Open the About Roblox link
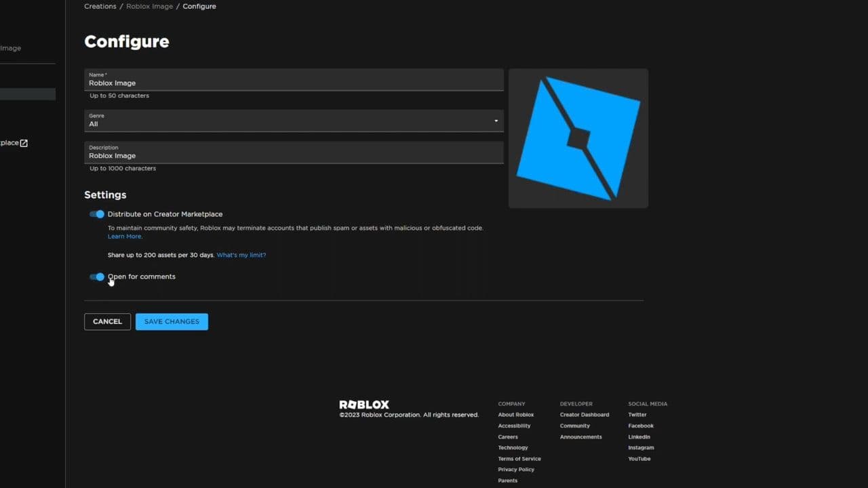The width and height of the screenshot is (868, 488). tap(515, 414)
